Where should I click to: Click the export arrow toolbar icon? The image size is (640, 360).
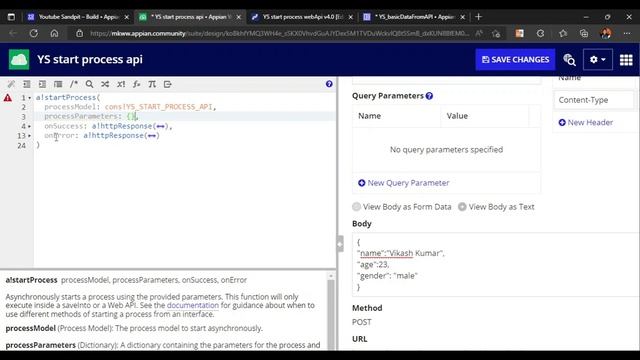(x=167, y=84)
